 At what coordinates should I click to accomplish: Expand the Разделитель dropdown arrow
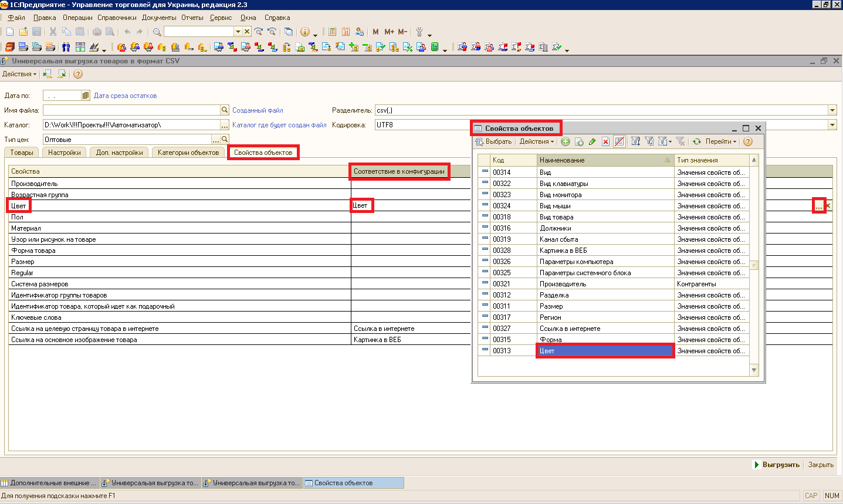[832, 110]
